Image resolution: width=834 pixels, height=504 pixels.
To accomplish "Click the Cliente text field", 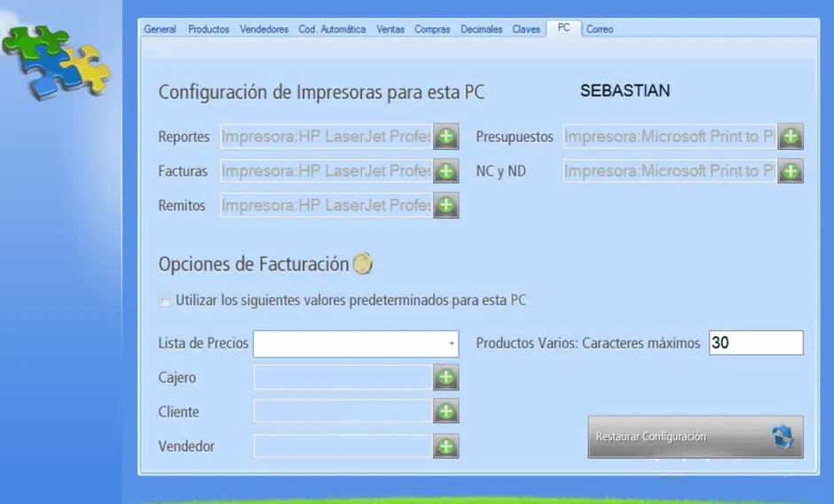I will (343, 412).
